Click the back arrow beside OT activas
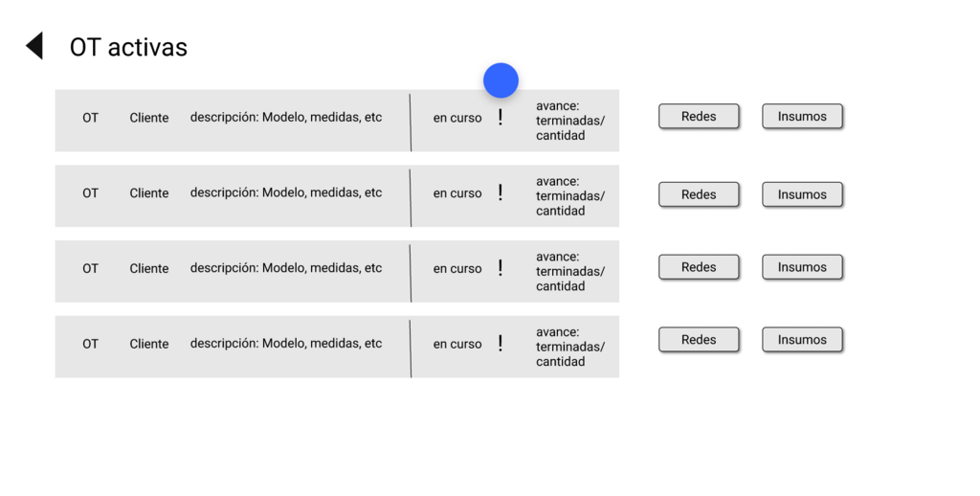 tap(34, 46)
